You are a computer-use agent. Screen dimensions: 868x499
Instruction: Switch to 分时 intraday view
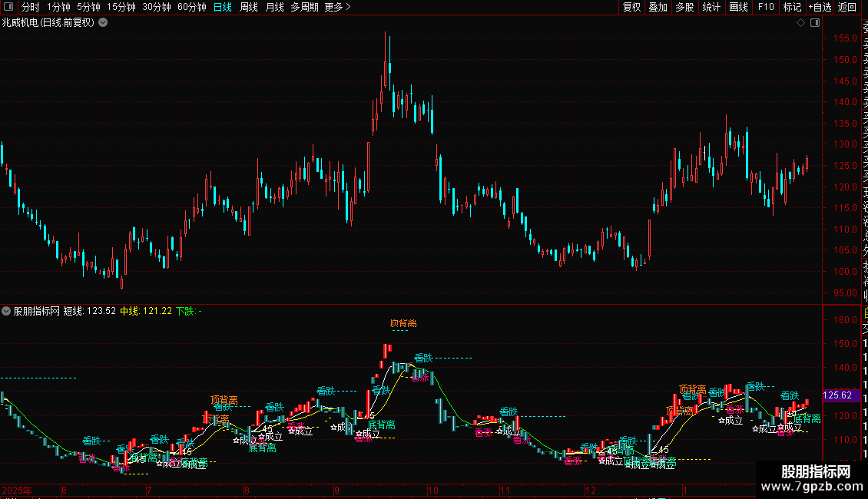[x=31, y=7]
